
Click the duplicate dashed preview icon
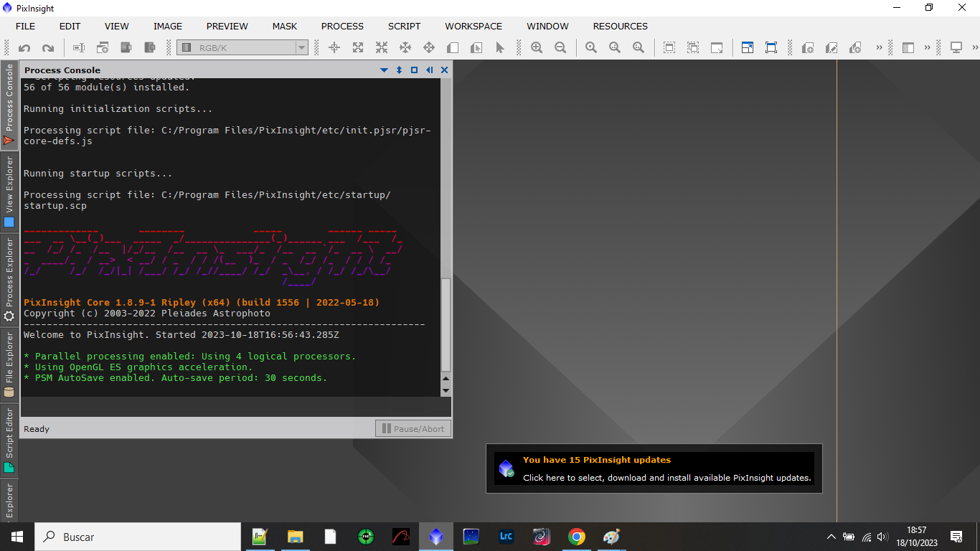693,48
